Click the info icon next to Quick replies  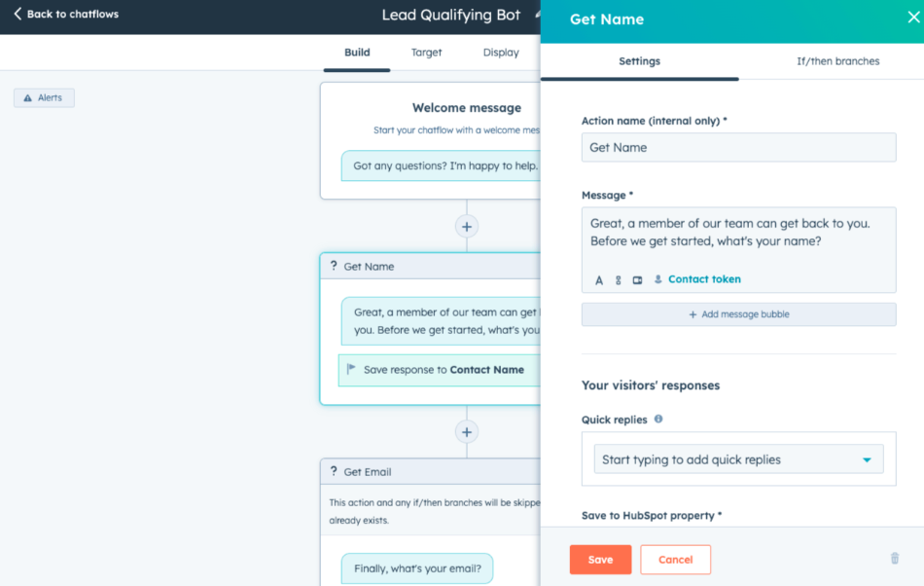658,419
